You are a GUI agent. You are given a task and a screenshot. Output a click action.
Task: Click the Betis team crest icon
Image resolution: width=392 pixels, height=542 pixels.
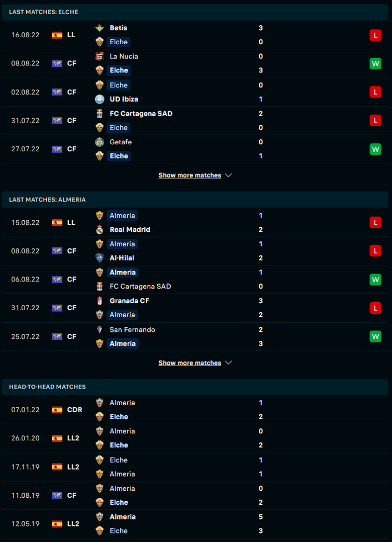pos(100,28)
